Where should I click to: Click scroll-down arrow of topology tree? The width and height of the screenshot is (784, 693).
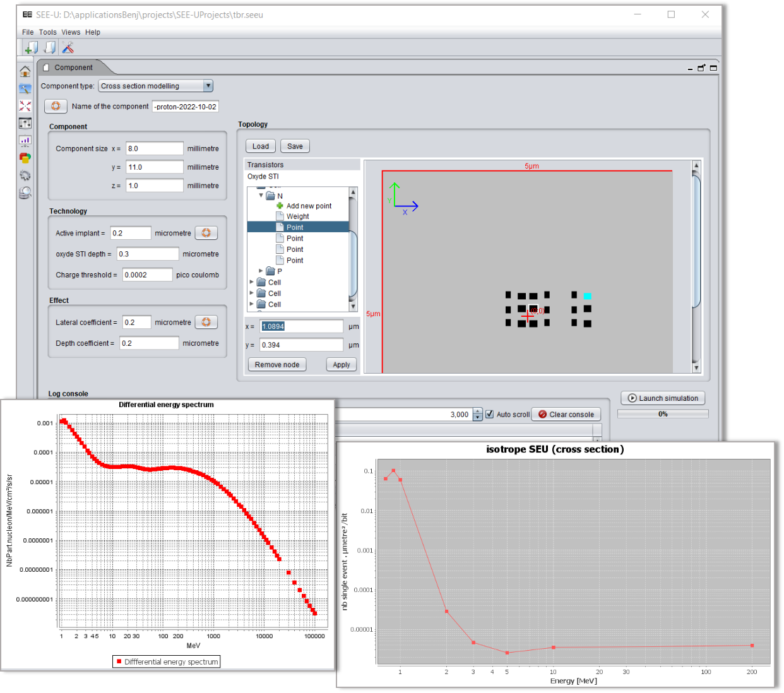point(353,306)
